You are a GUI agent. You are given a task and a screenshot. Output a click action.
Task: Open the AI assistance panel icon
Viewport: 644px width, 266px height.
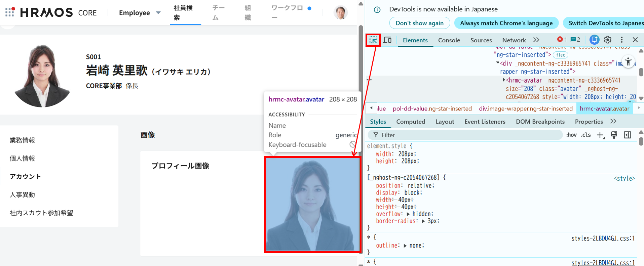click(x=594, y=40)
